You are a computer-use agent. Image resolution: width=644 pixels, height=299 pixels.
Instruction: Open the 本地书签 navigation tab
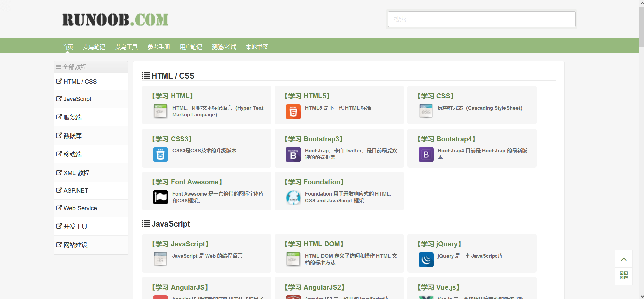257,47
